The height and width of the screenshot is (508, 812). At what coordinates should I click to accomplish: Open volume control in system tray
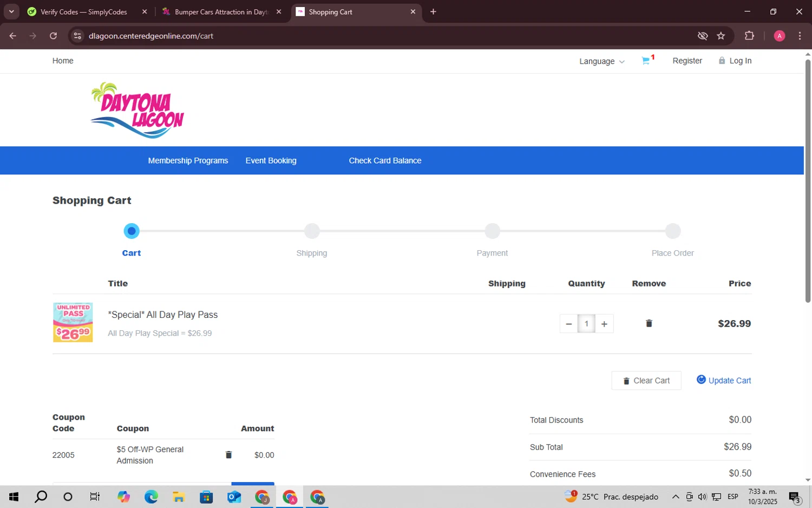click(702, 497)
